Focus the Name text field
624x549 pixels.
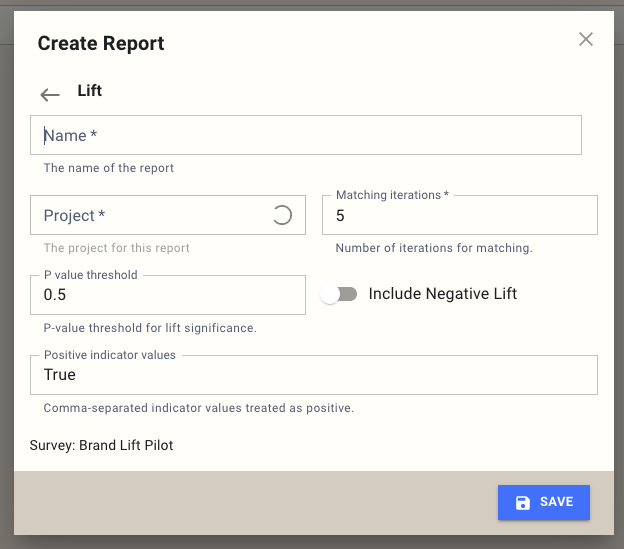coord(306,135)
